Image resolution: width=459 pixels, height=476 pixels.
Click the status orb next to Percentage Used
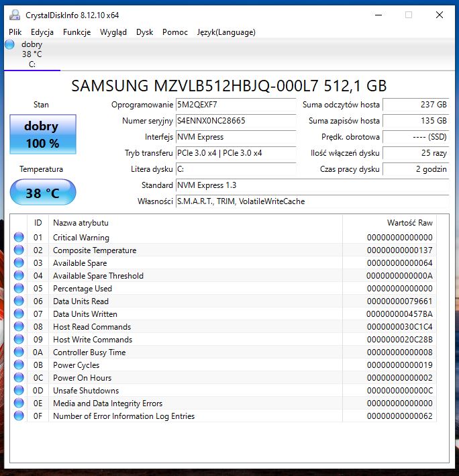click(x=19, y=288)
